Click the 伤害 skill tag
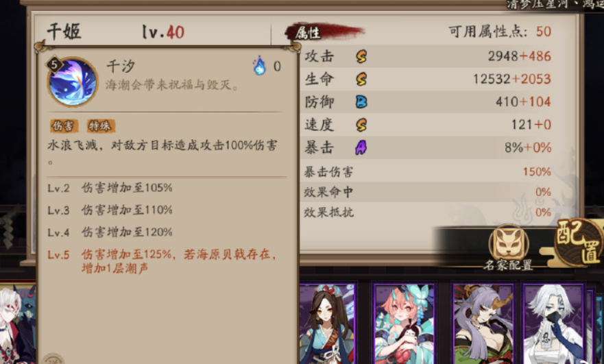Viewport: 604px width, 364px height. click(x=64, y=125)
